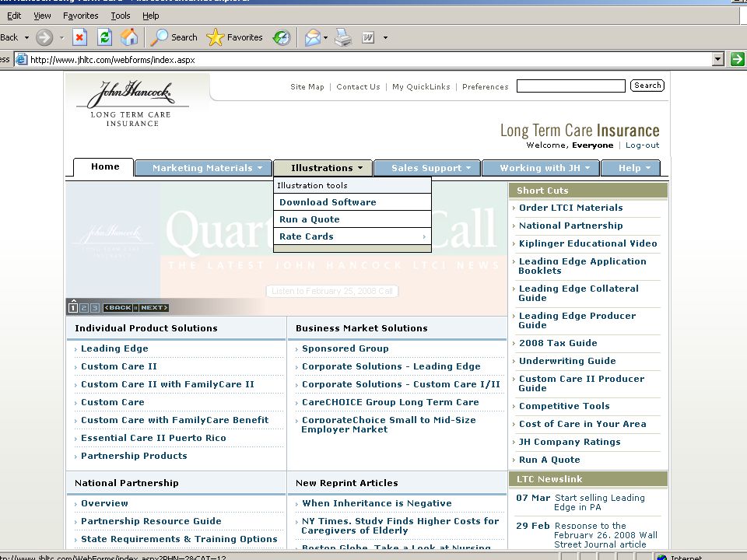Click the green Go arrow button

[x=737, y=59]
